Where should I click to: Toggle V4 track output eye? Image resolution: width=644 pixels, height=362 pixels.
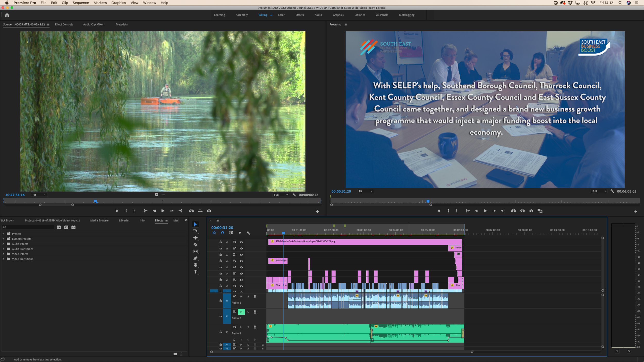pos(241,274)
